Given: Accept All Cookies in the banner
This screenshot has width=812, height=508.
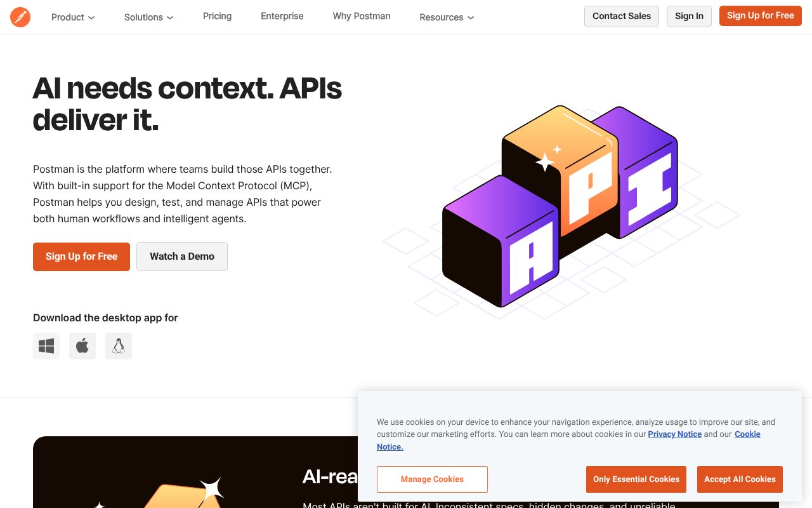Looking at the screenshot, I should [x=740, y=479].
